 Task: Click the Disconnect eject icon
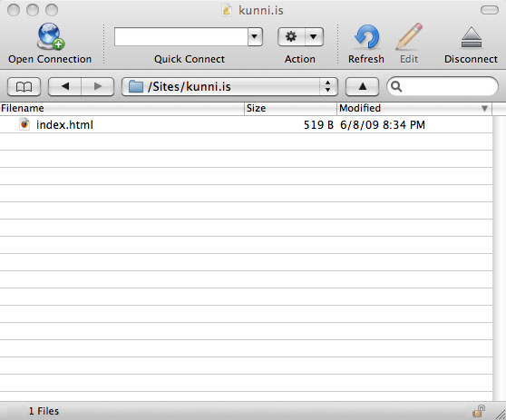[x=472, y=37]
